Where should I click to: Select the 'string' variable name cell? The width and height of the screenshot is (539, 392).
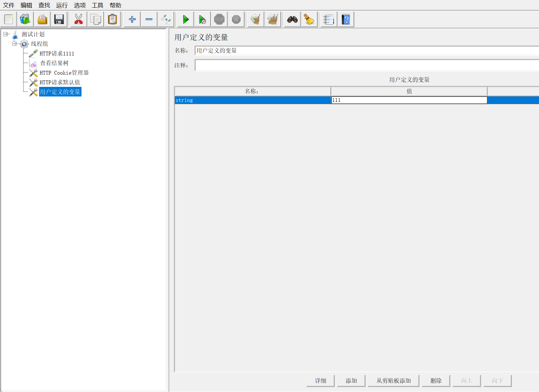(253, 100)
